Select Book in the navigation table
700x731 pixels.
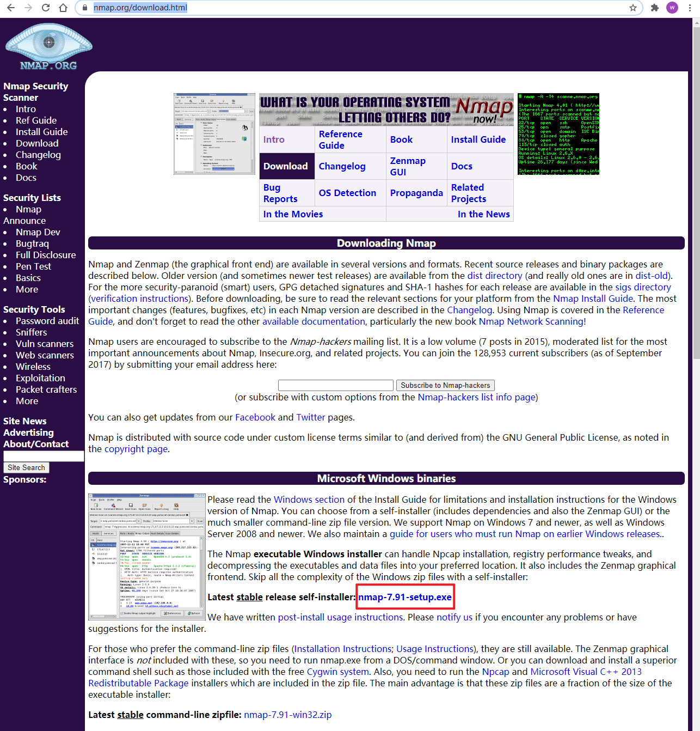[401, 139]
